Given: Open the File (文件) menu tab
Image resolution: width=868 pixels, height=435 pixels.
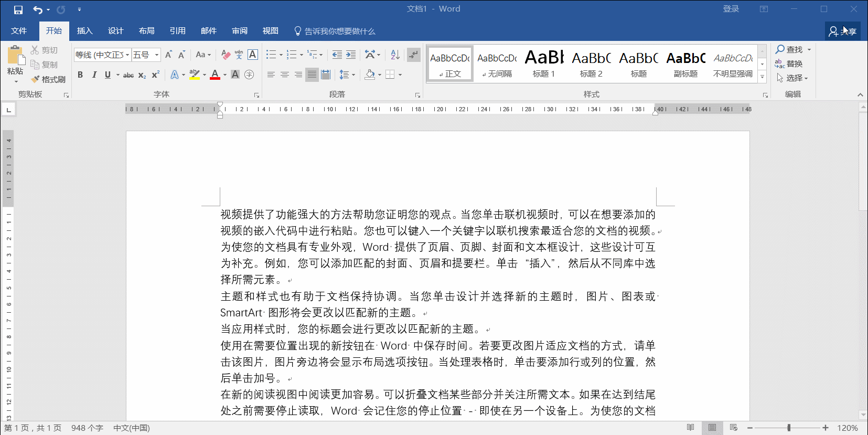Looking at the screenshot, I should [x=19, y=31].
